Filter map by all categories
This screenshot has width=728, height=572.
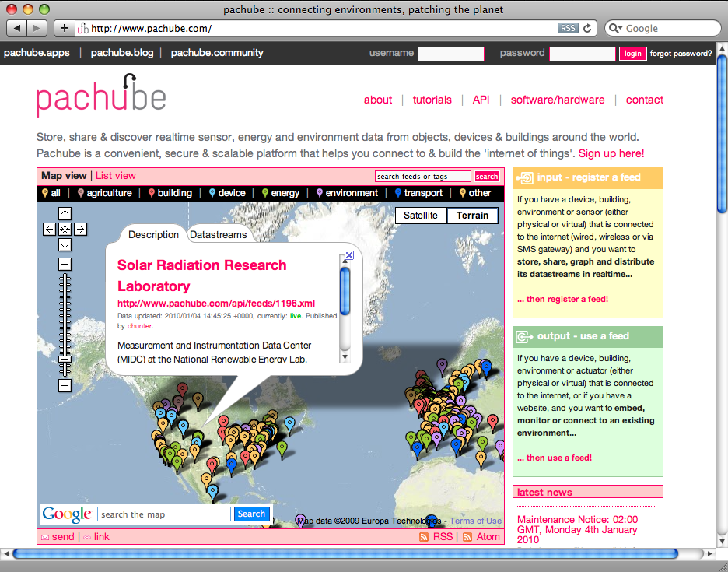click(51, 193)
